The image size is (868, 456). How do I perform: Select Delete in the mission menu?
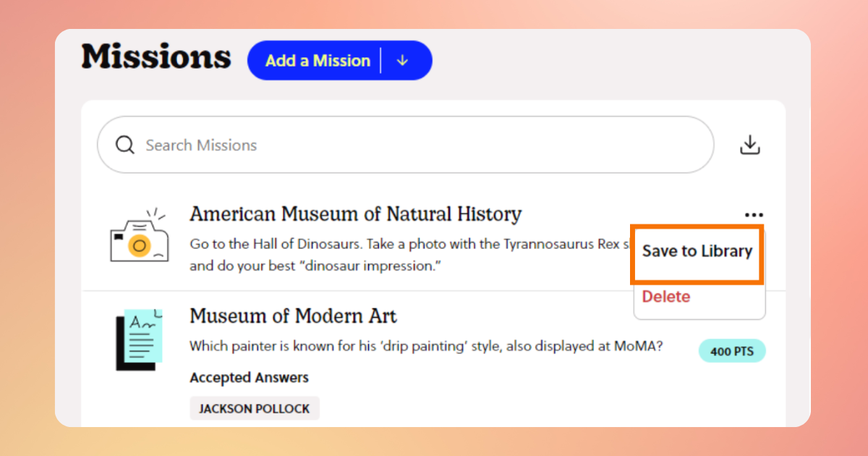[666, 296]
